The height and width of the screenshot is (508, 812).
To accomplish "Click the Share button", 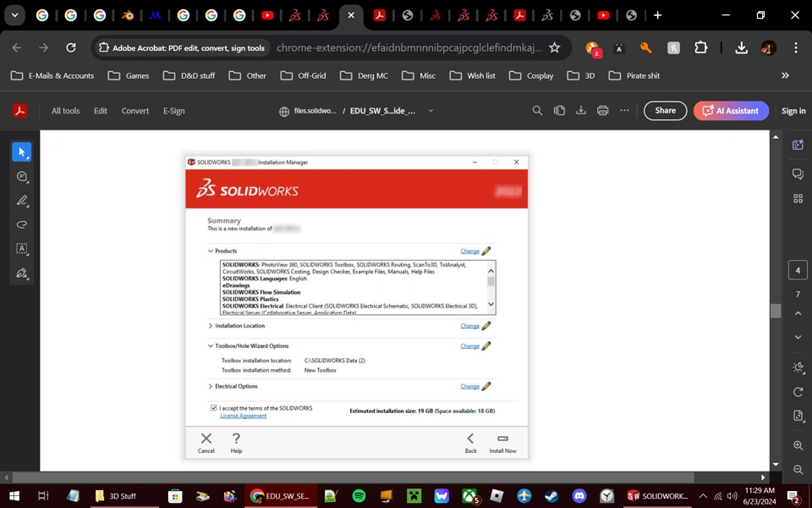I will click(665, 110).
